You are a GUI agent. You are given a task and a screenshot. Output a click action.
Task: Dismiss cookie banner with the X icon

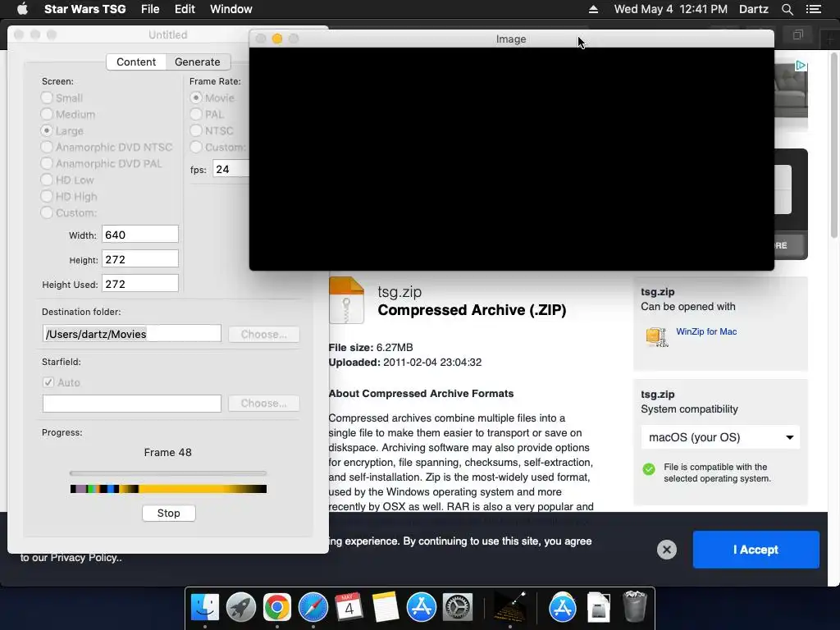666,550
